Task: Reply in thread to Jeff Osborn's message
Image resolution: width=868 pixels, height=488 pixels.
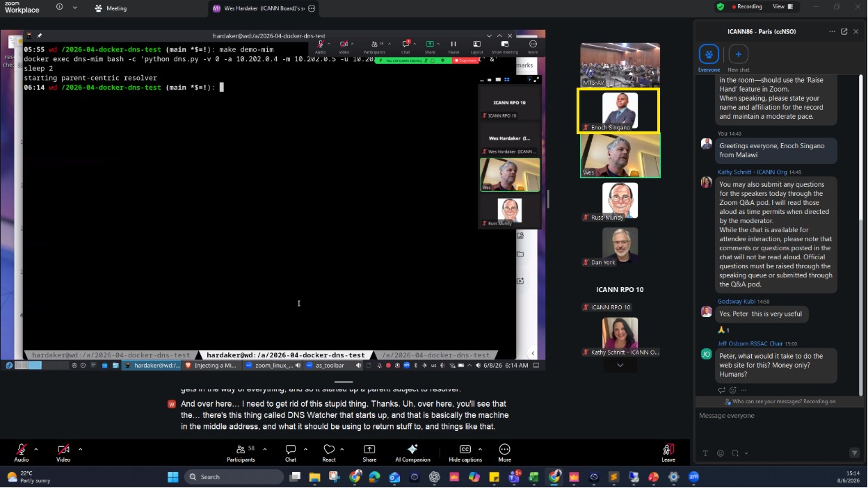Action: [722, 390]
